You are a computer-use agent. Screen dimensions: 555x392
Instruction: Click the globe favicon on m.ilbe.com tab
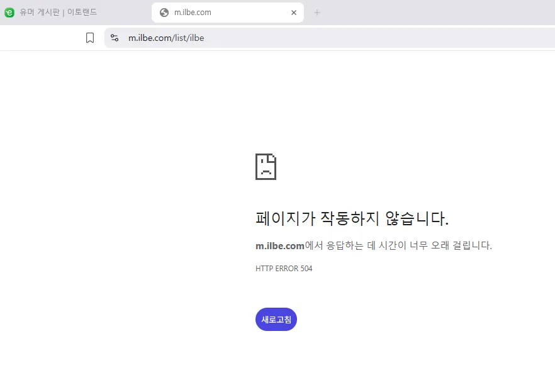(x=164, y=13)
